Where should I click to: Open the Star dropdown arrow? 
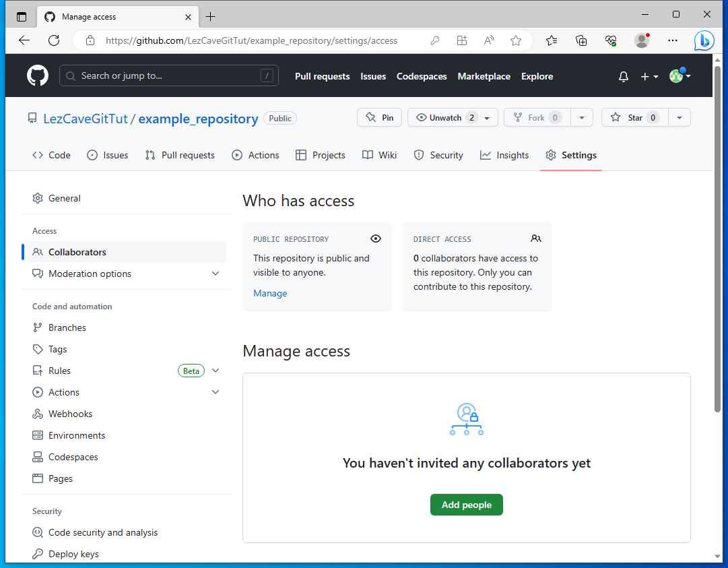(680, 117)
